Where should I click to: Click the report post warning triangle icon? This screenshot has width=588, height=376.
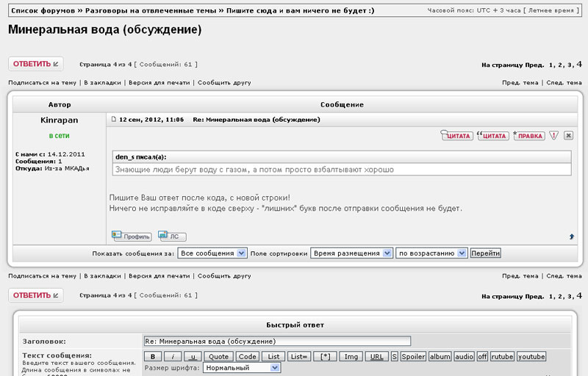[x=554, y=136]
